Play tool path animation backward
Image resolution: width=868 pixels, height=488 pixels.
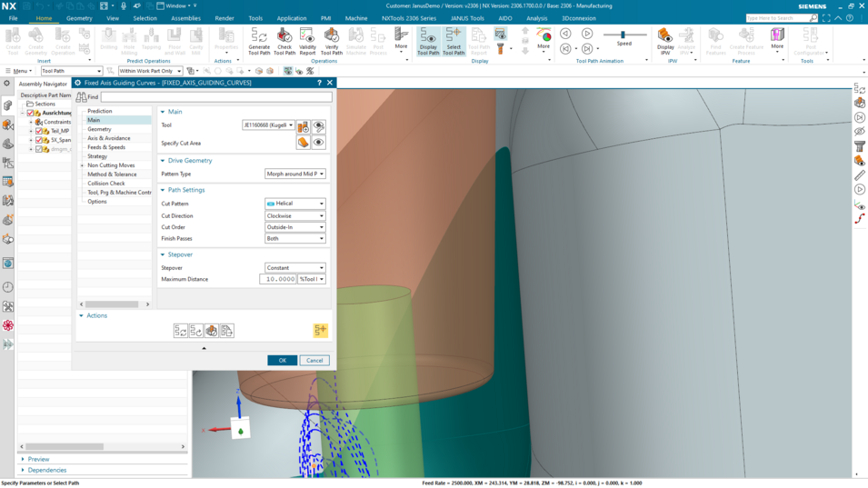click(x=565, y=34)
